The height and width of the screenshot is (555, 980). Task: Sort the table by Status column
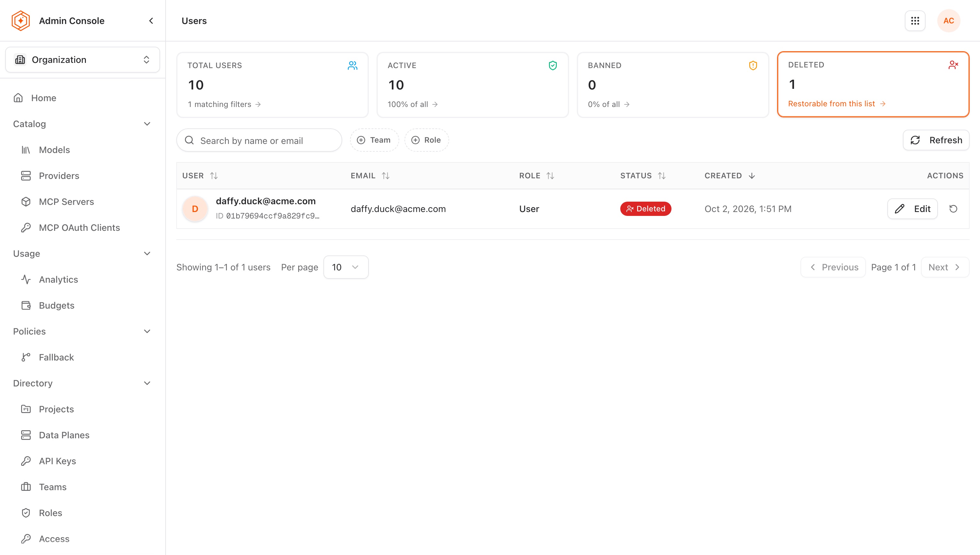click(x=643, y=175)
